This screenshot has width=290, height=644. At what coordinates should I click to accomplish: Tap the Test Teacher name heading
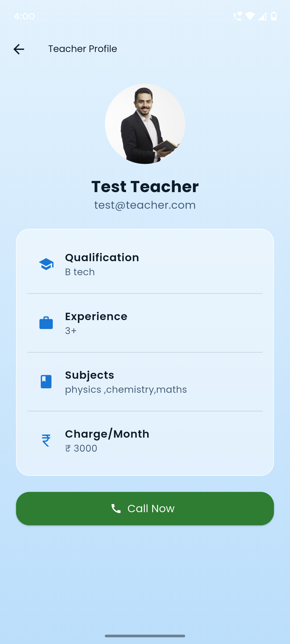(x=145, y=186)
